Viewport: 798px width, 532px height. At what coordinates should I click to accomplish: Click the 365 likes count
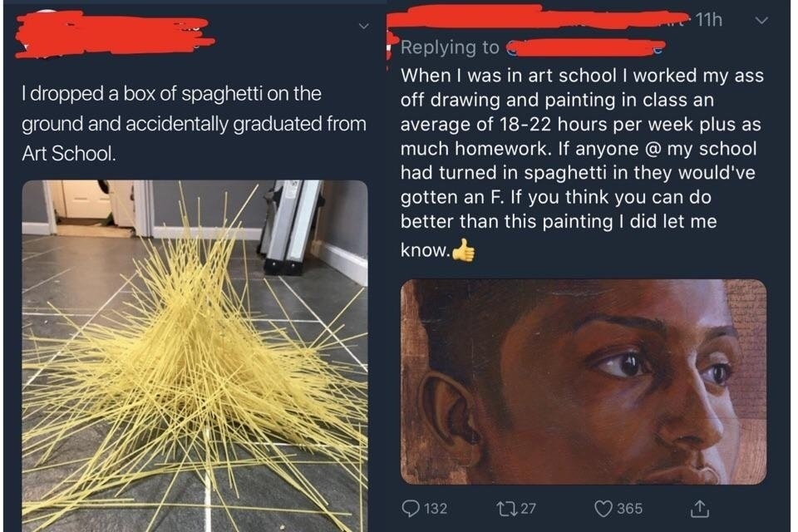(629, 509)
